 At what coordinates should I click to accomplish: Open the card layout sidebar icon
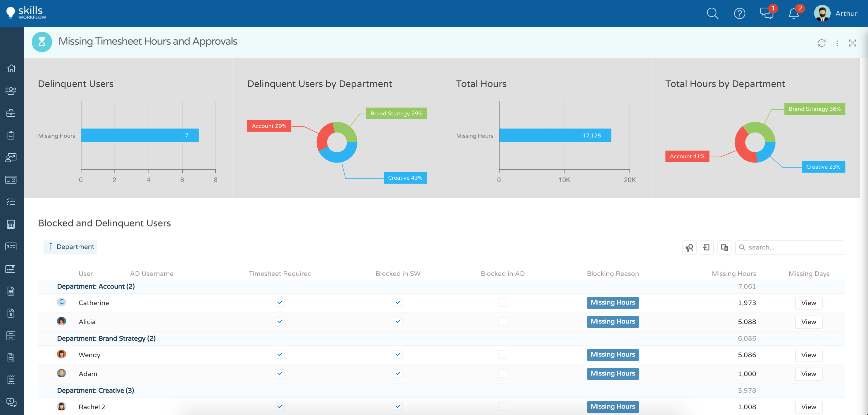[11, 180]
